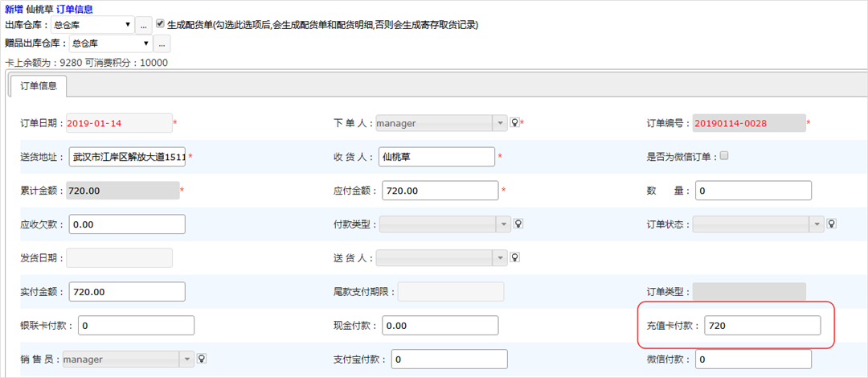Click the 订单日期 date field
This screenshot has height=378, width=868.
pyautogui.click(x=120, y=123)
